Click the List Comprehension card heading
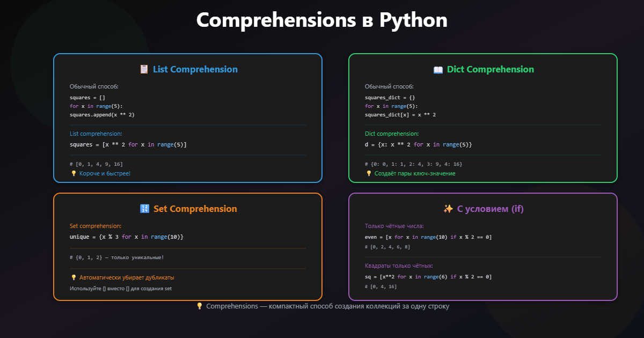The width and height of the screenshot is (644, 338). (195, 69)
